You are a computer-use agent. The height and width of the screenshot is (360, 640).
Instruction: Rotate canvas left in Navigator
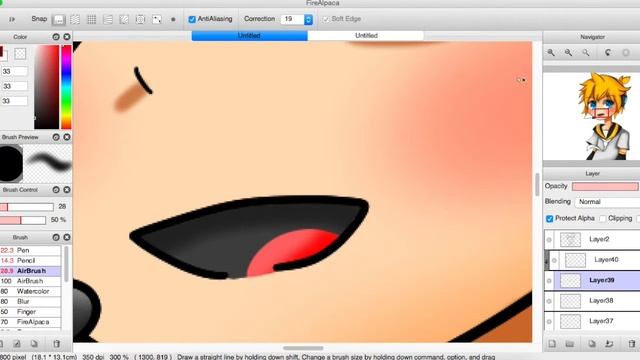pyautogui.click(x=608, y=53)
